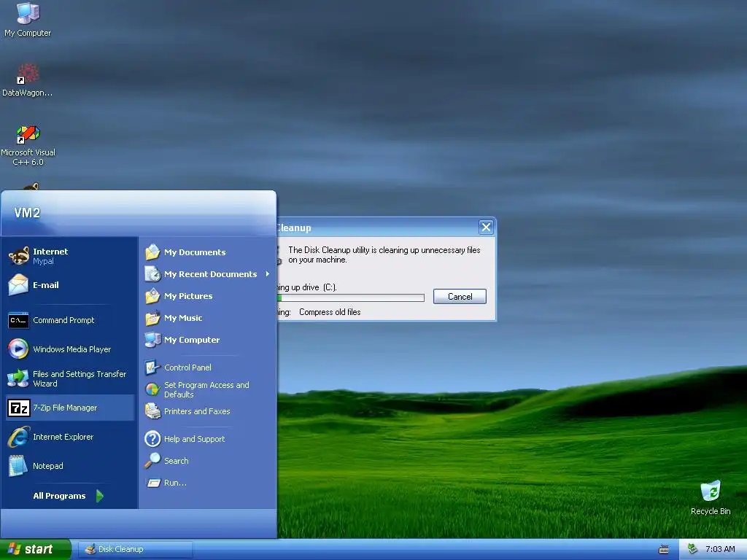The image size is (747, 560).
Task: Open E-mail from the Start menu
Action: tap(69, 285)
